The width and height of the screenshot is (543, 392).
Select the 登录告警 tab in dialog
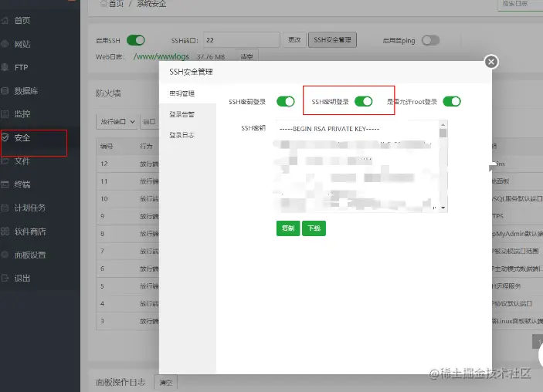coord(182,114)
